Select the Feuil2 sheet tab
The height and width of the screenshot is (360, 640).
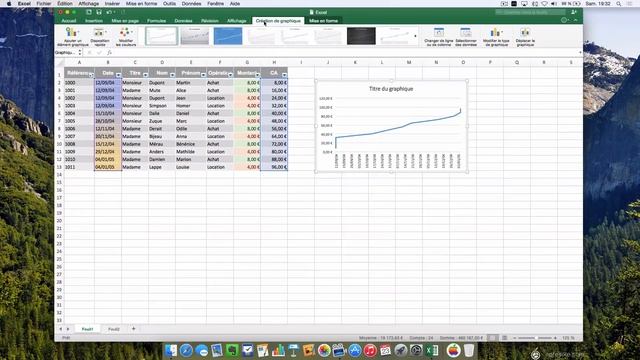tap(113, 329)
